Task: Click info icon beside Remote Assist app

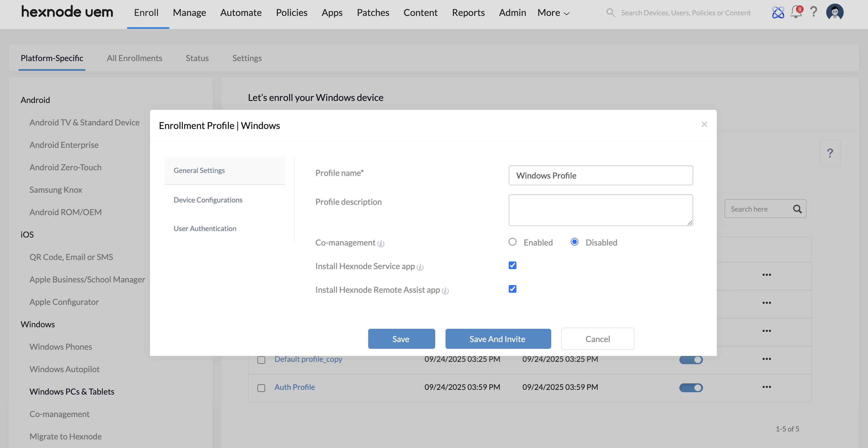Action: point(445,291)
